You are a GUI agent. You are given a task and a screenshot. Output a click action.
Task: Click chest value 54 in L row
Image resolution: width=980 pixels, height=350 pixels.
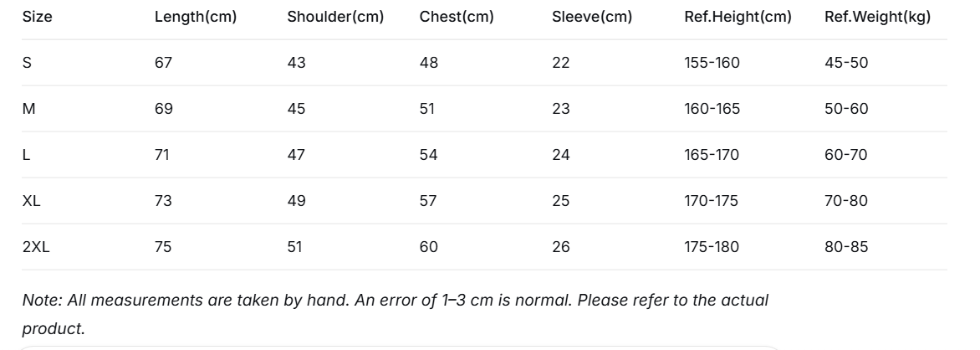[429, 155]
